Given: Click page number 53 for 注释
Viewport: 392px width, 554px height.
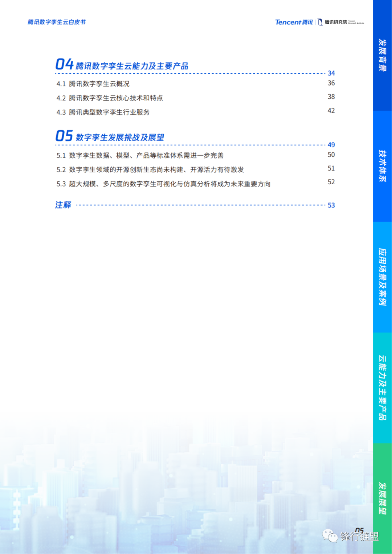Looking at the screenshot, I should click(x=331, y=205).
